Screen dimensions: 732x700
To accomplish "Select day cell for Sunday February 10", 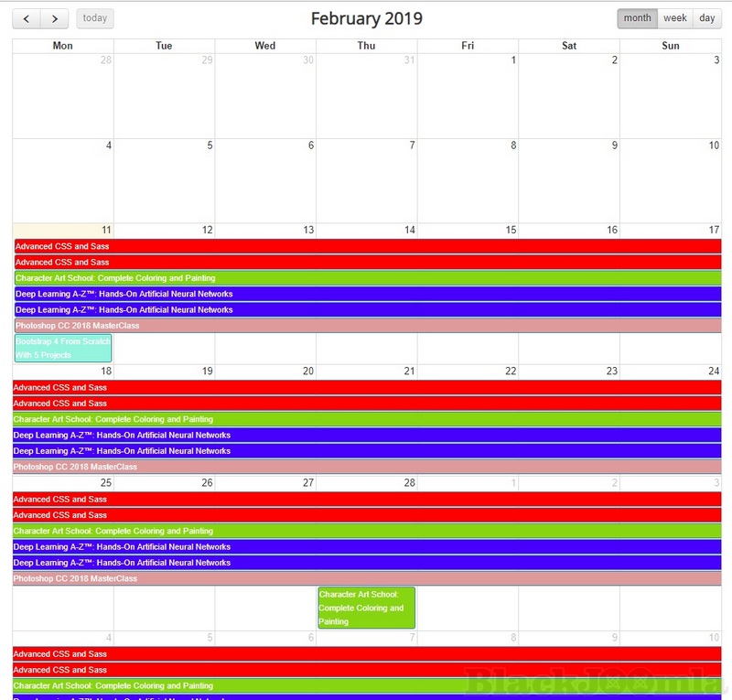I will 670,183.
